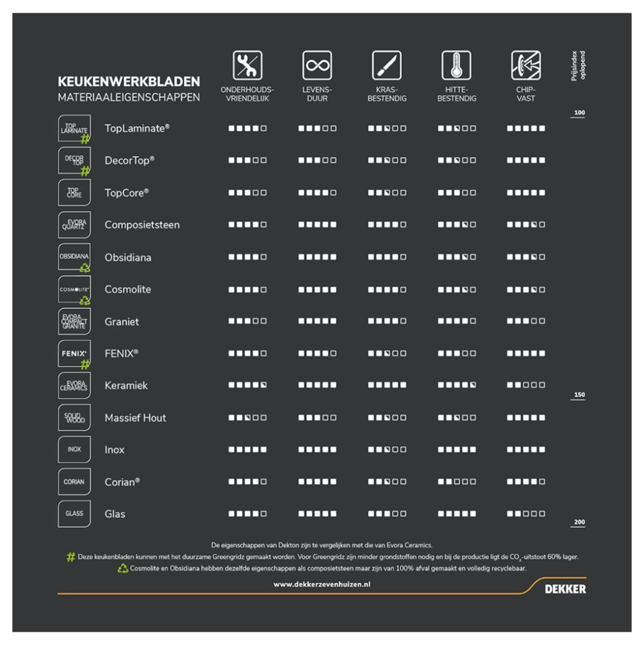The height and width of the screenshot is (645, 644).
Task: Click Glas's hittebestendig rating squares
Action: point(457,514)
